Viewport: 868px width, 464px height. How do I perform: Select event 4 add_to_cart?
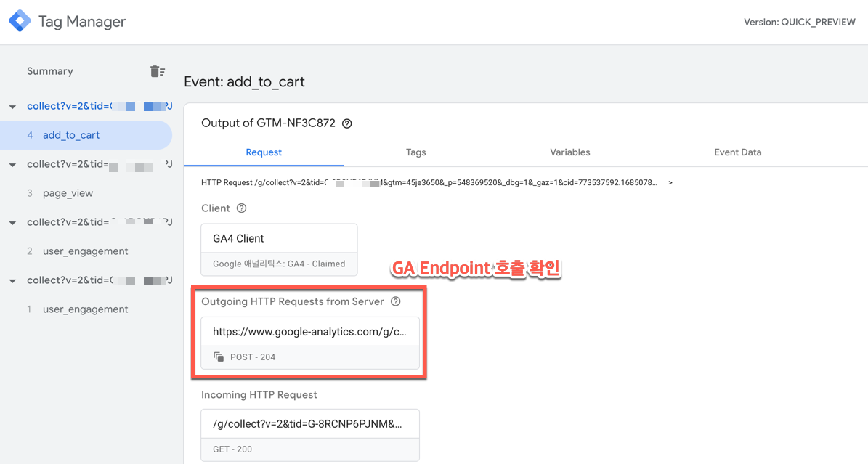tap(86, 135)
